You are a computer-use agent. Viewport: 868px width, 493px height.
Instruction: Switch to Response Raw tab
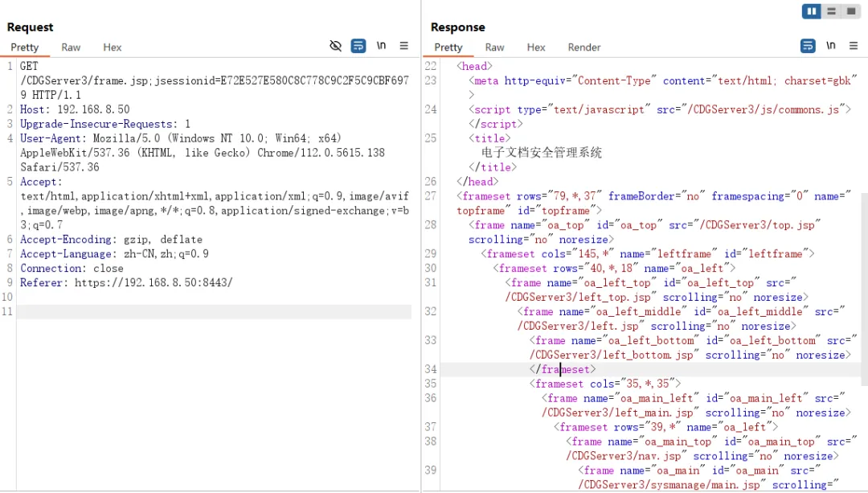click(494, 47)
